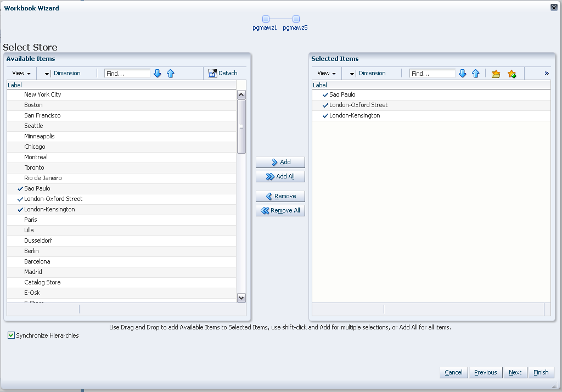Select Catalog Store row
The image size is (562, 392).
click(121, 282)
